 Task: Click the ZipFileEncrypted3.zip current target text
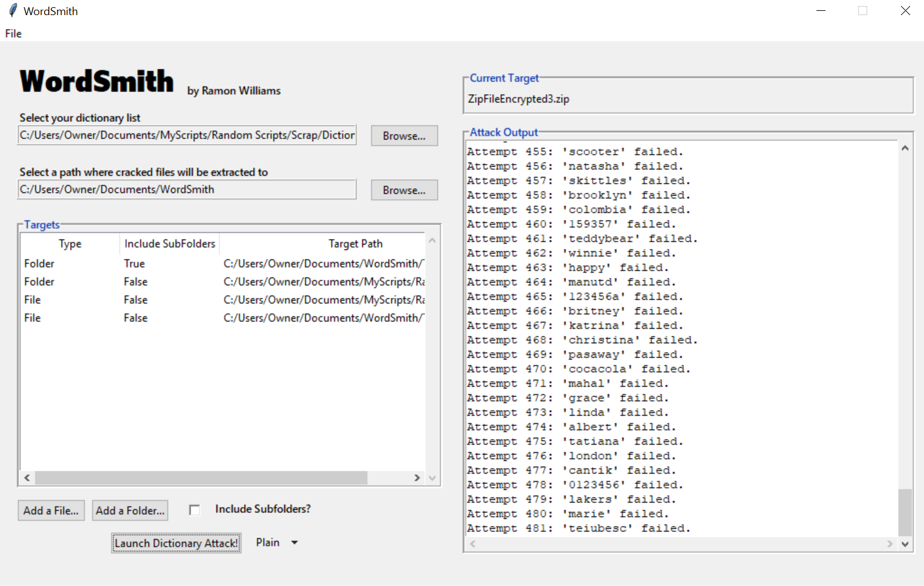[519, 99]
